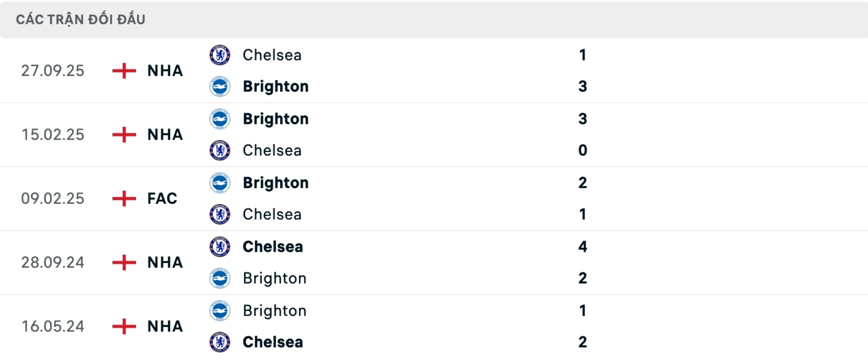
Task: Click the CÁC TRẬN ĐỐI ĐẦU header
Action: point(80,19)
